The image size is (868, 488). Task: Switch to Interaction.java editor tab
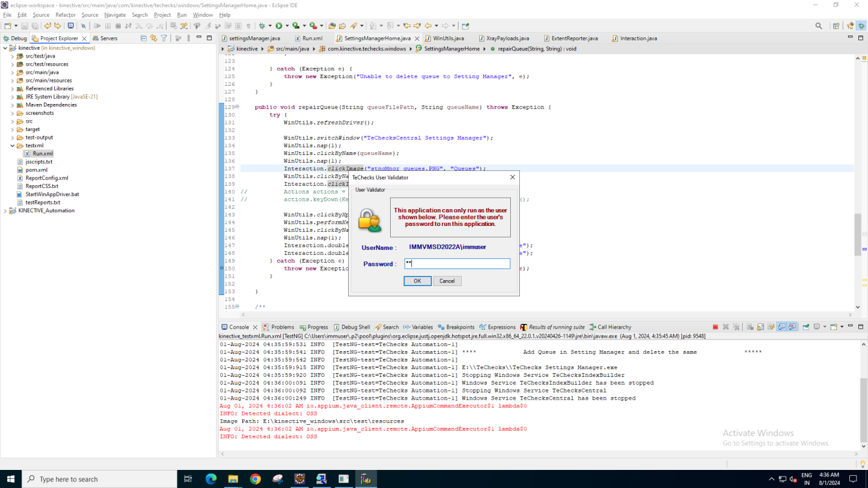[634, 38]
